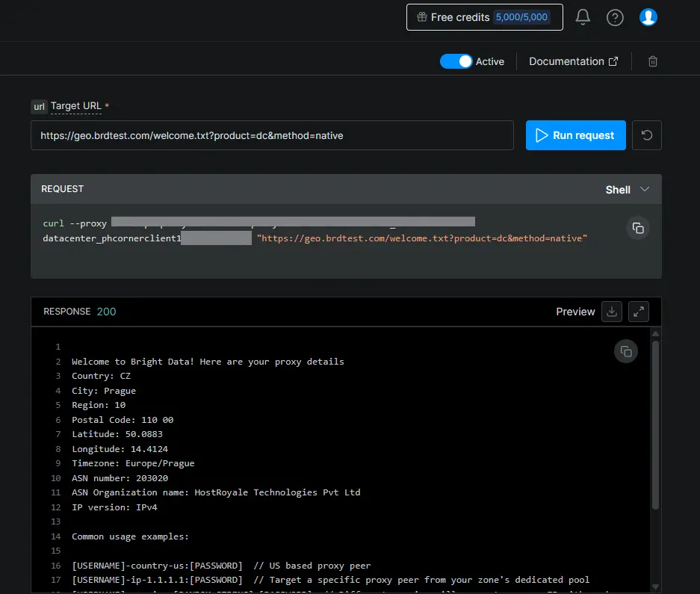Open the Shell language dropdown
Viewport: 700px width, 594px height.
(x=628, y=189)
